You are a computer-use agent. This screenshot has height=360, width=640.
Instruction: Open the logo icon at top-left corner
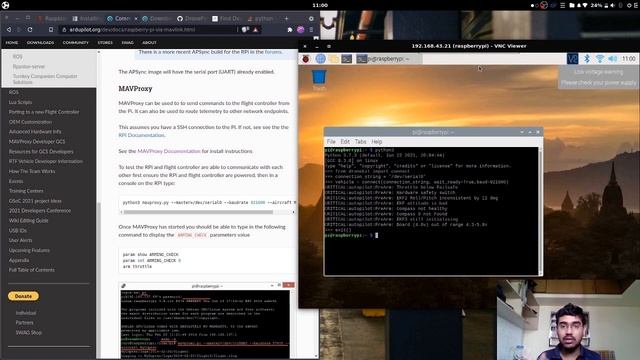click(x=5, y=5)
